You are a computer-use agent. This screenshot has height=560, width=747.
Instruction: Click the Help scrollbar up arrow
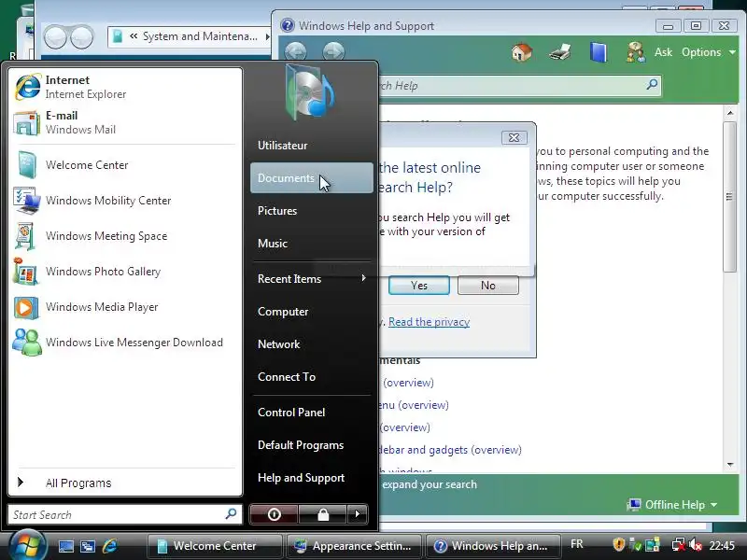[730, 113]
